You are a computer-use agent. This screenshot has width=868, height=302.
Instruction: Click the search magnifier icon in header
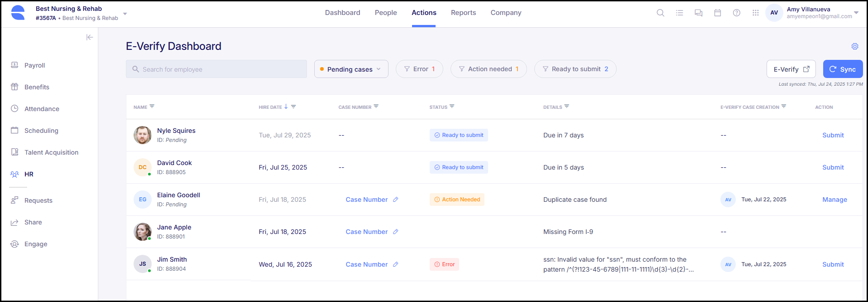coord(660,13)
